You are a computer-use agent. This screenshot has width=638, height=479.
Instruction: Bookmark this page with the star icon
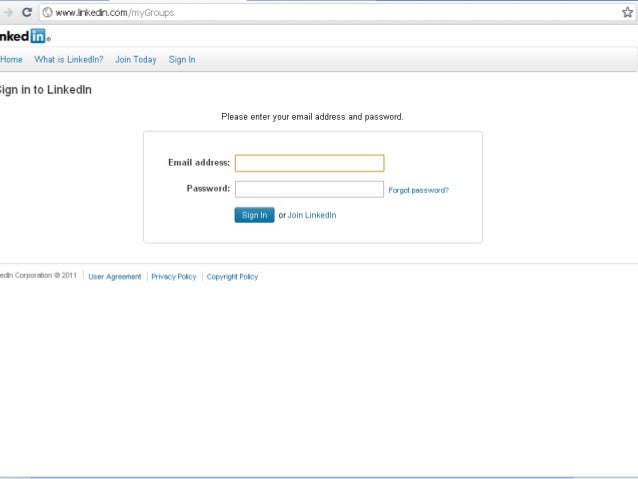[627, 12]
